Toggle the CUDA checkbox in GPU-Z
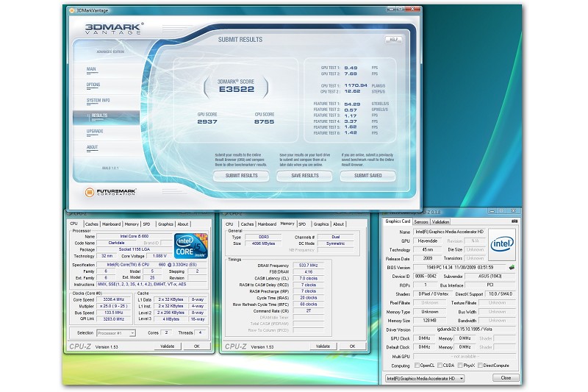This screenshot has width=588, height=392. click(440, 365)
